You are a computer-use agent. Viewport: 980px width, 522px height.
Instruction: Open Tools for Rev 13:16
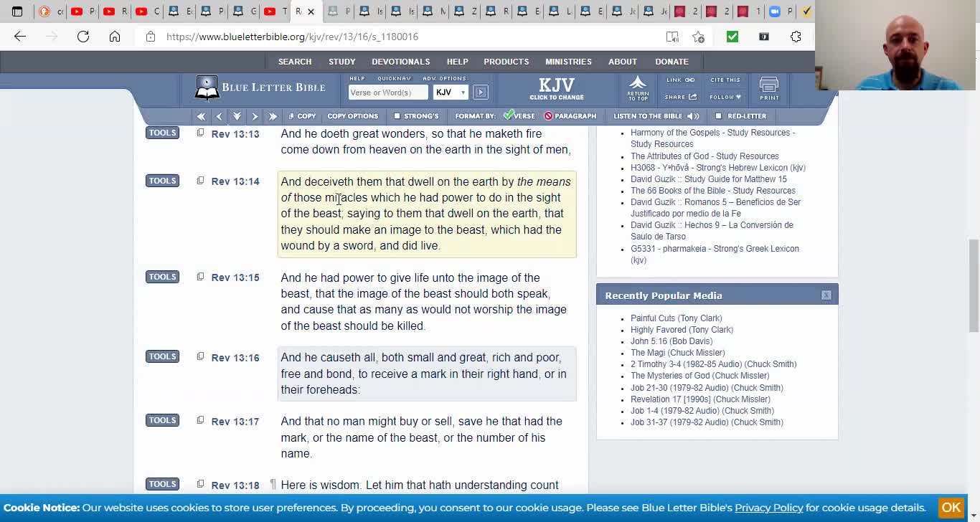[x=162, y=356]
